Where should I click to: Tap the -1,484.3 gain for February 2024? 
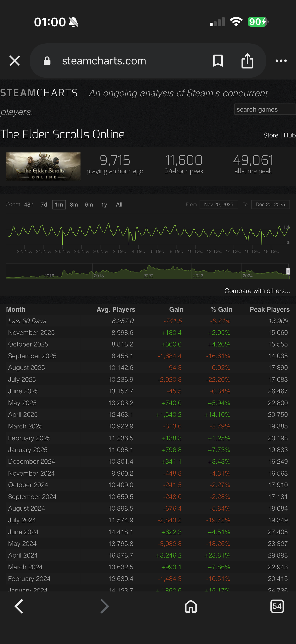point(170,578)
